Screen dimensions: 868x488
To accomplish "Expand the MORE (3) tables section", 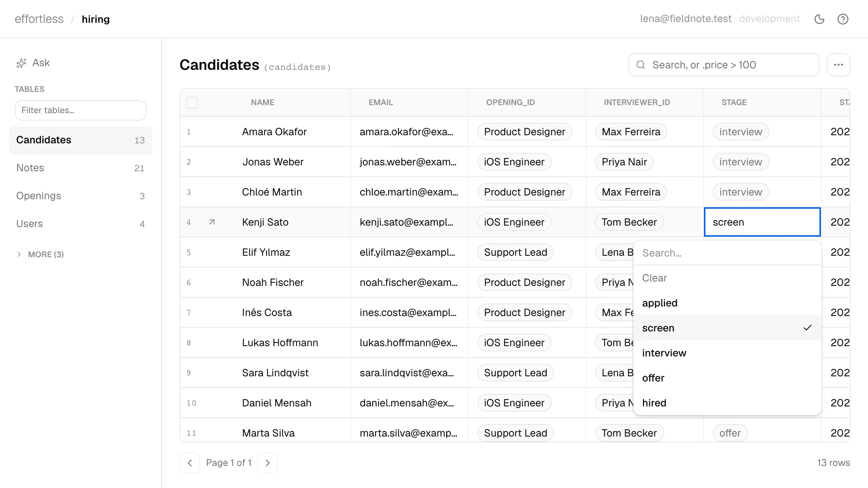I will click(40, 254).
